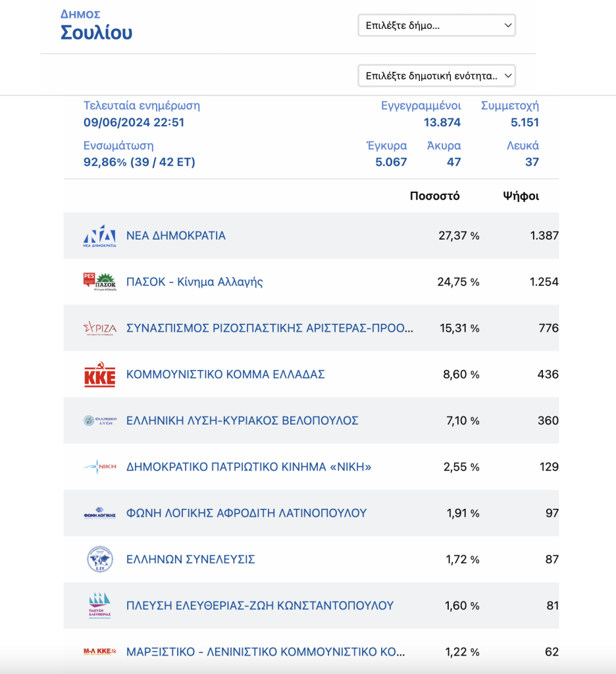The image size is (616, 674).
Task: Click the Elliniki Lysi logo
Action: 99,421
